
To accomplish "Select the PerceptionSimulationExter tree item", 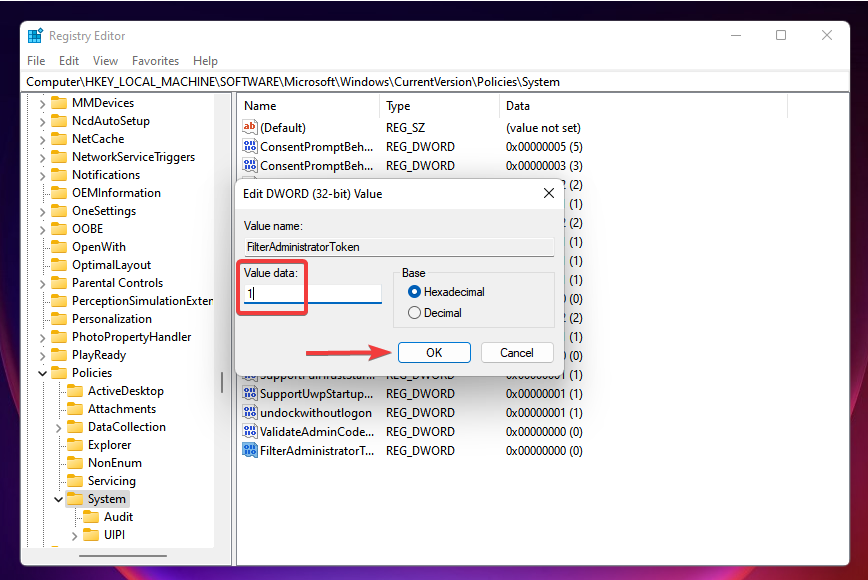I will point(142,301).
